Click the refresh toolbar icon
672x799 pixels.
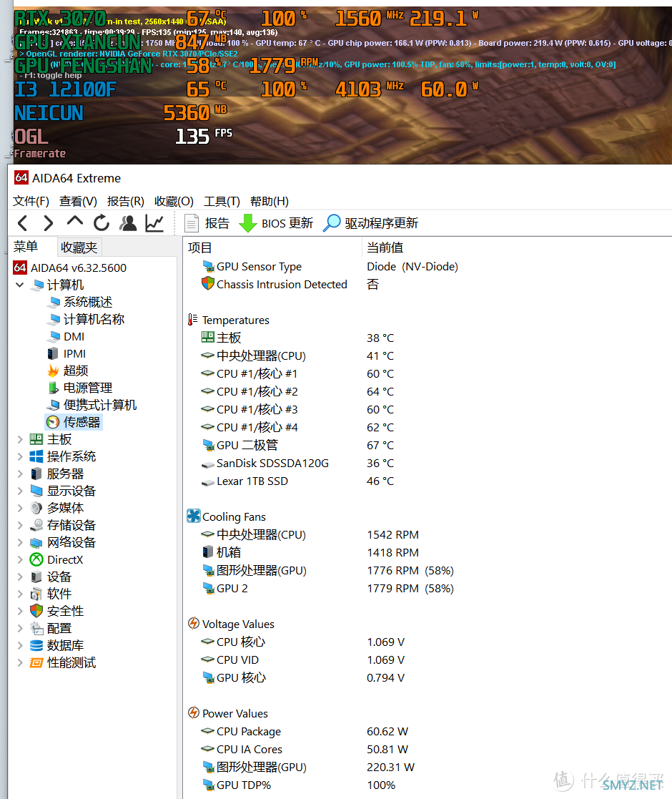[102, 223]
